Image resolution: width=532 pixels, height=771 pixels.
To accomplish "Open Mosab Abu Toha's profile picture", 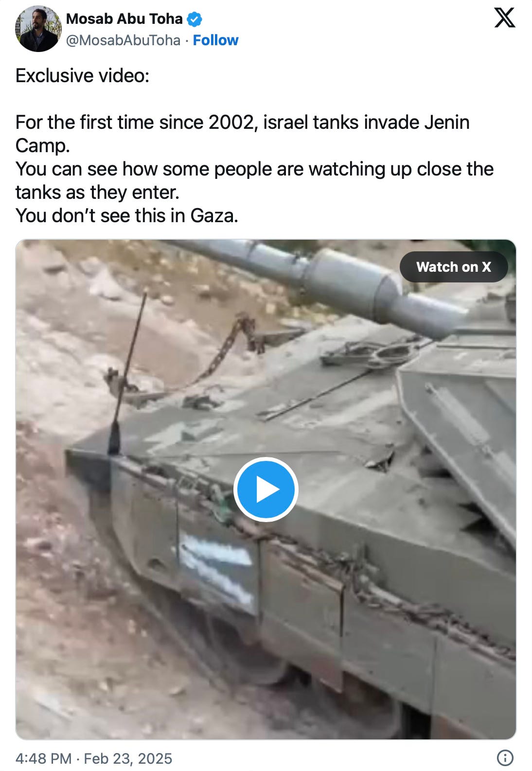I will tap(38, 29).
